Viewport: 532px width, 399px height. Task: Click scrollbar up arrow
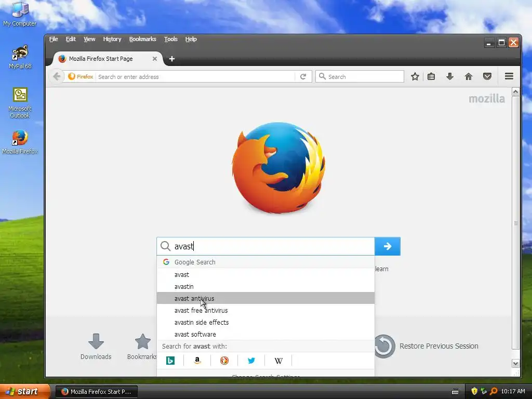coord(515,92)
